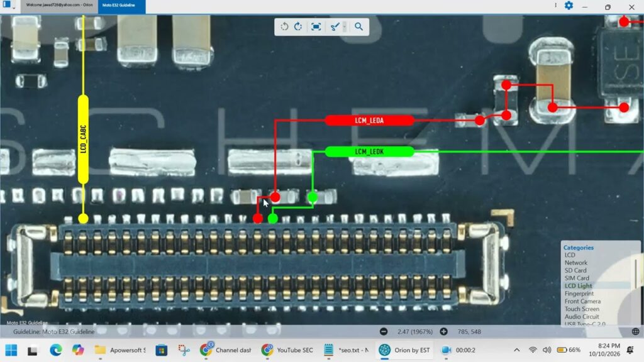Screen dimensions: 644x362
Task: Open Task View on the taskbar
Action: 33,351
